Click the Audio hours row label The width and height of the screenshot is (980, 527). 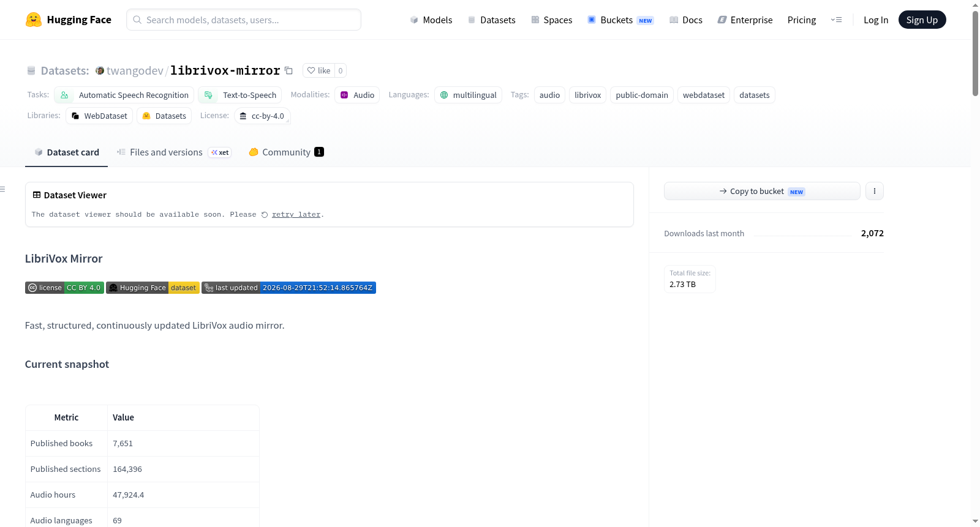(x=53, y=495)
